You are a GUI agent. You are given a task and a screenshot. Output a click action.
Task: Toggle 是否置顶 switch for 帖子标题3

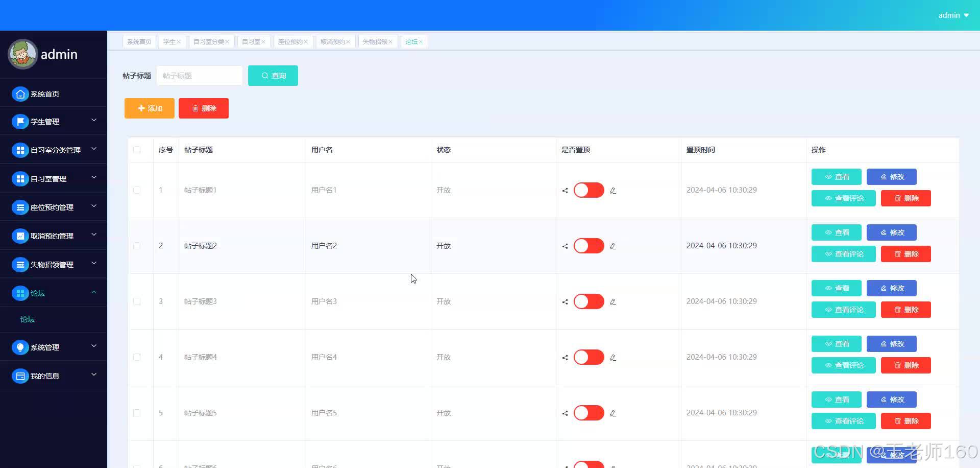click(589, 301)
